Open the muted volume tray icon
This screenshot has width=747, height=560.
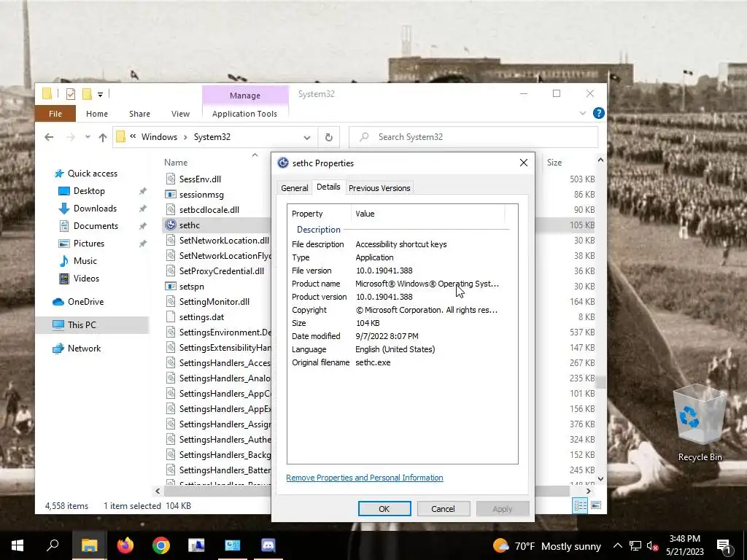[x=653, y=545]
